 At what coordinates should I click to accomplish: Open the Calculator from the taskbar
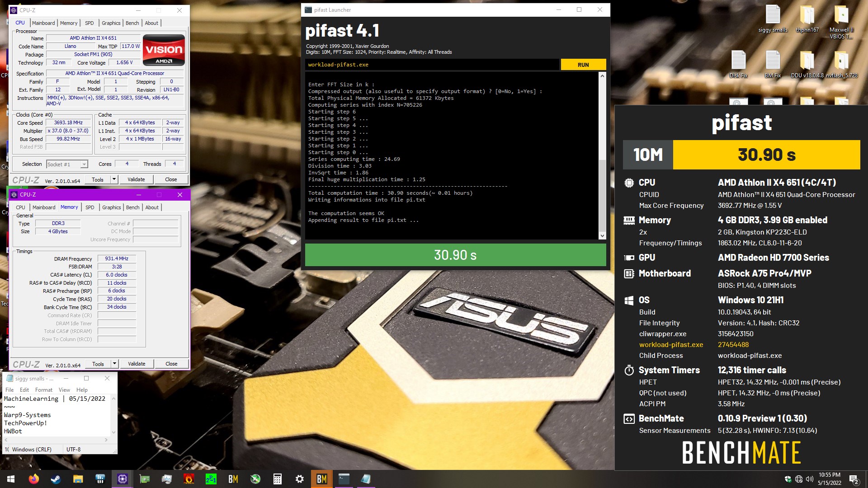pyautogui.click(x=278, y=479)
